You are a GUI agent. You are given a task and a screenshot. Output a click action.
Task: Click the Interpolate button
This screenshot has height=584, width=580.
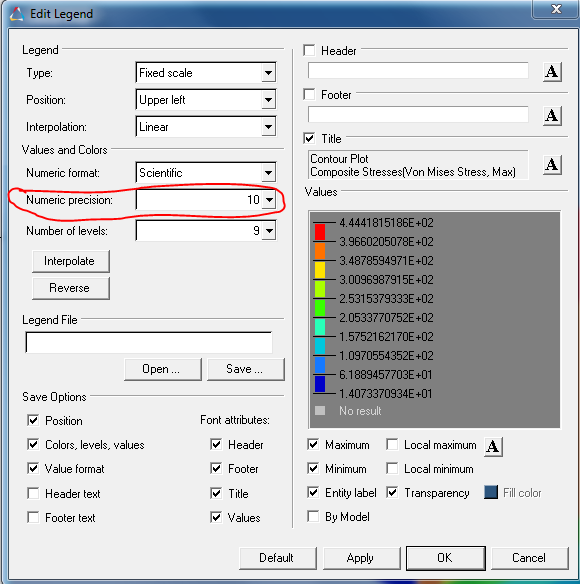click(x=71, y=261)
